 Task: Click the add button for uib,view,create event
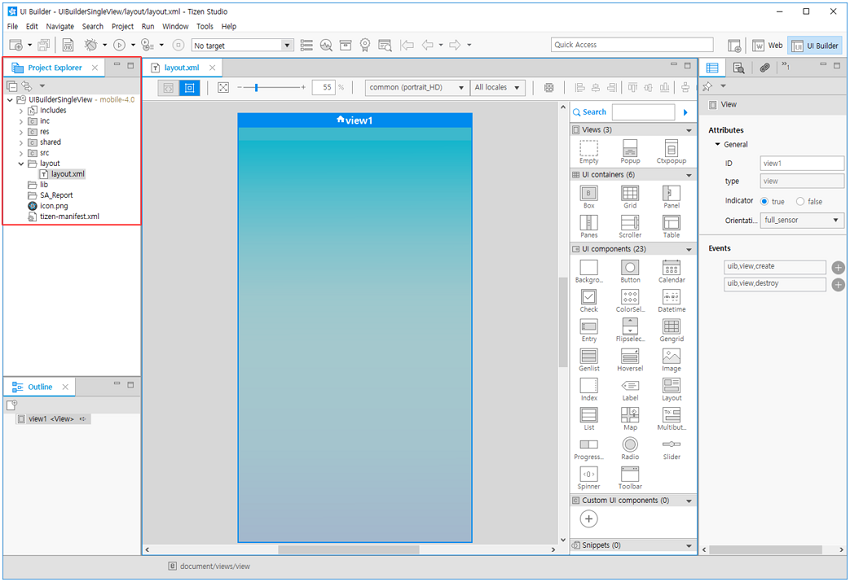point(838,267)
